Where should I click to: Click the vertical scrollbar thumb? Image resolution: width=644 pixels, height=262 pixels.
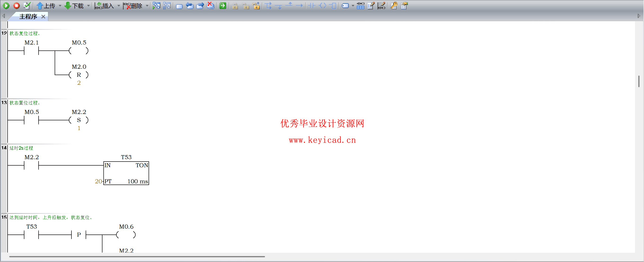click(x=639, y=81)
